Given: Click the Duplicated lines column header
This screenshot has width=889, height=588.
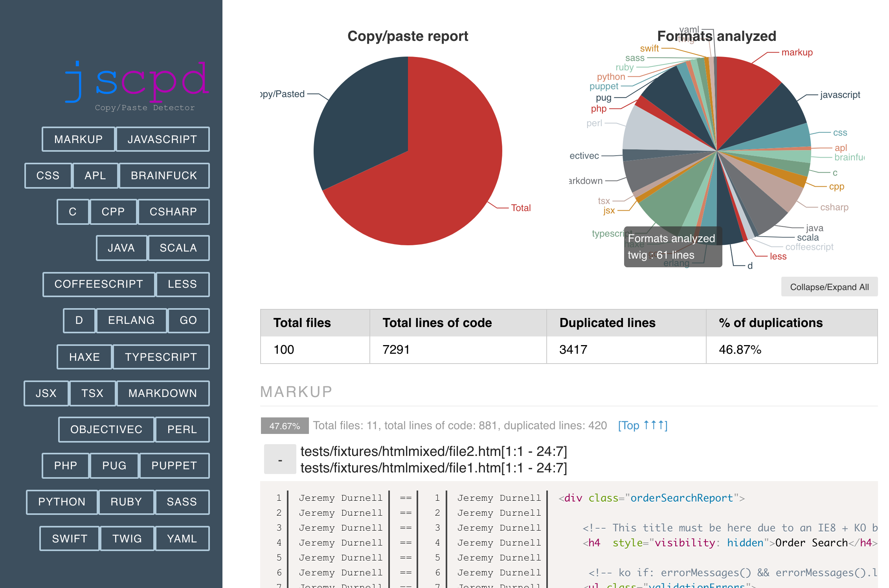Looking at the screenshot, I should point(607,323).
